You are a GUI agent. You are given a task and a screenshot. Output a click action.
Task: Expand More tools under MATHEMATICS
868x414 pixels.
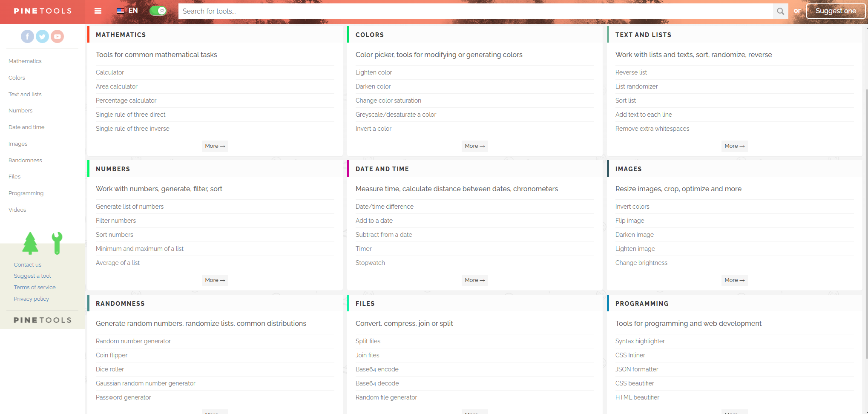[215, 146]
